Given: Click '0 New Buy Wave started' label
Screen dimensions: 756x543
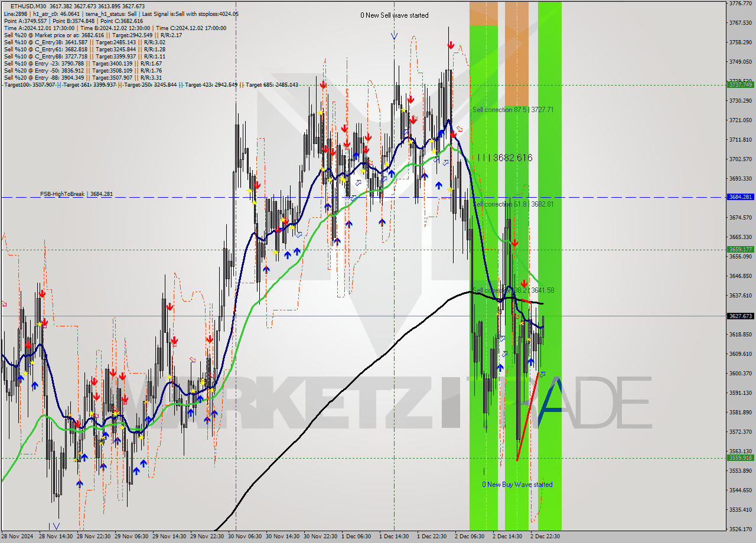Looking at the screenshot, I should [517, 485].
